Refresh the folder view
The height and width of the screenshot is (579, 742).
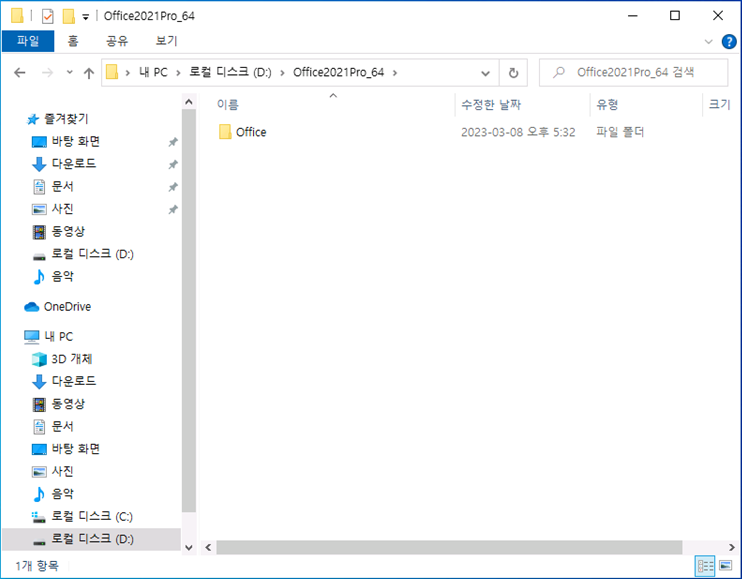pyautogui.click(x=513, y=73)
